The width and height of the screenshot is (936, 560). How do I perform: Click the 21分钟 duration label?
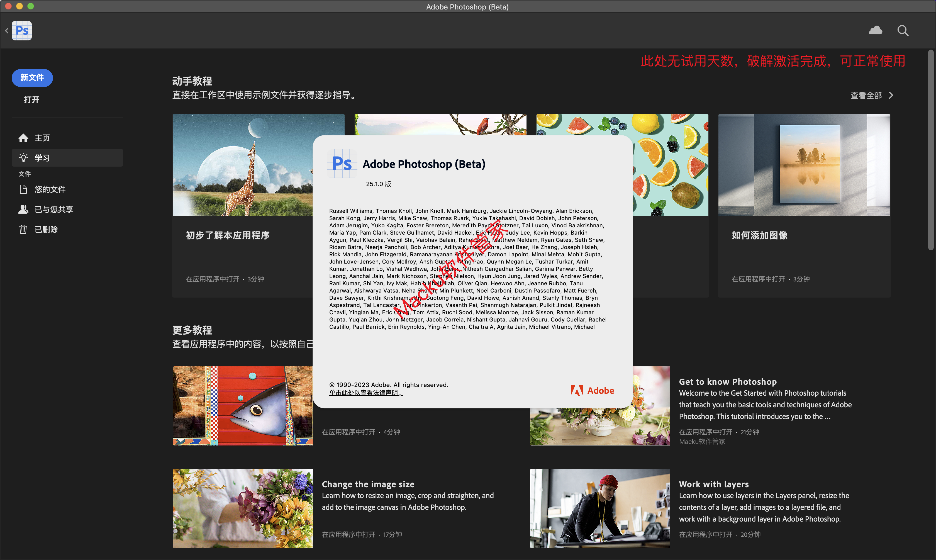tap(750, 432)
